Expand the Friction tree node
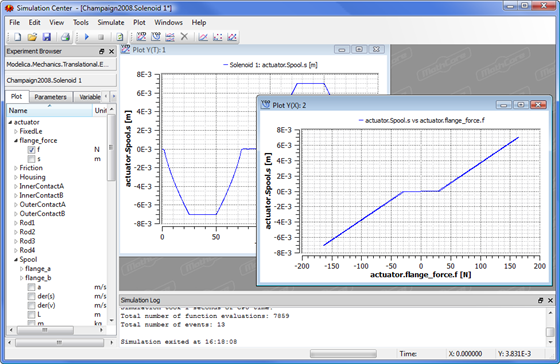Screen dimensions: 560x364 point(16,168)
